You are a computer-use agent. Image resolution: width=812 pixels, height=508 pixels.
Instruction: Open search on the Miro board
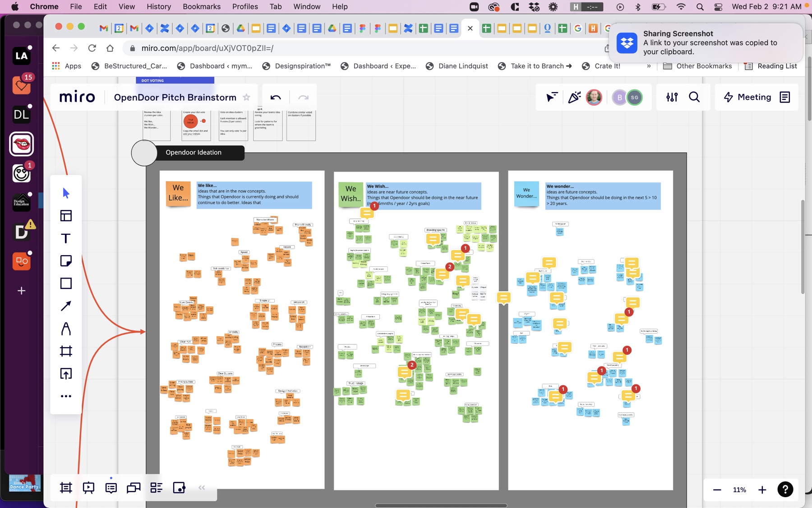pyautogui.click(x=694, y=97)
